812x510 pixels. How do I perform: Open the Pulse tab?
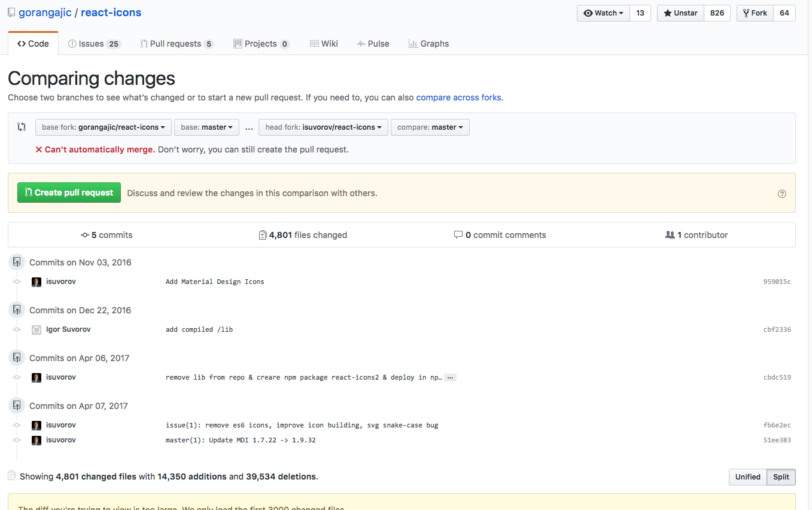pos(373,44)
